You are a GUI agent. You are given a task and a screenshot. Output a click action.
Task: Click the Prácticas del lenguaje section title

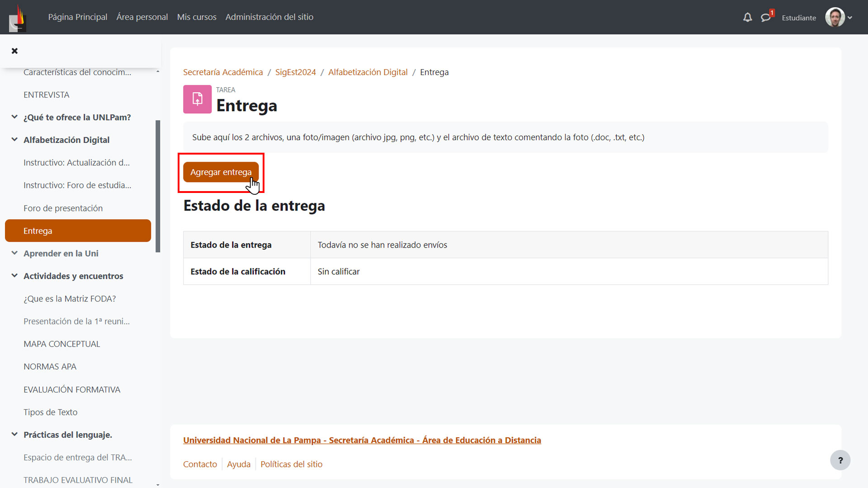(x=68, y=435)
